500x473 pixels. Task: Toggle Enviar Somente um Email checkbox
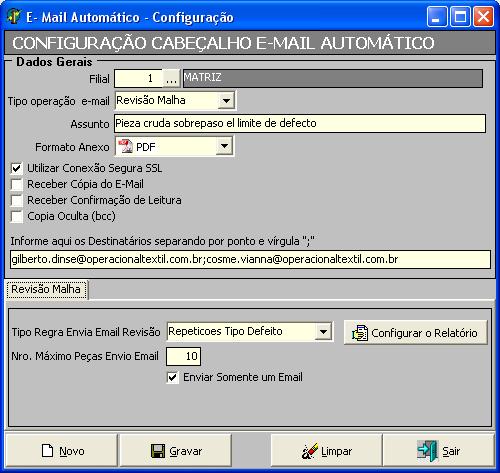click(172, 377)
